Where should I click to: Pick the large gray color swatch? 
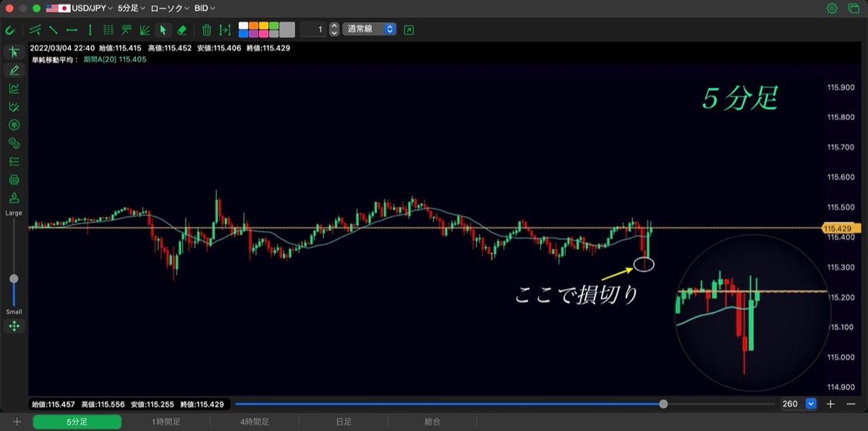[287, 30]
